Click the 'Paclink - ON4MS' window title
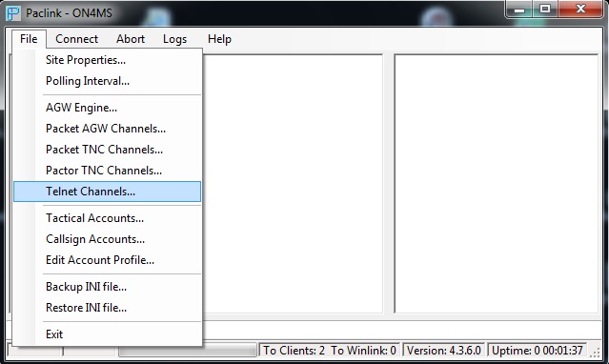Screen dimensions: 609x364 [70, 13]
